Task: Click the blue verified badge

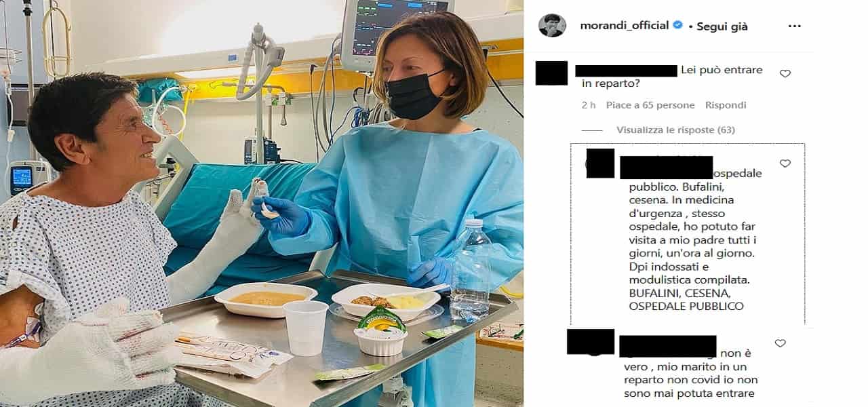Action: (x=677, y=26)
